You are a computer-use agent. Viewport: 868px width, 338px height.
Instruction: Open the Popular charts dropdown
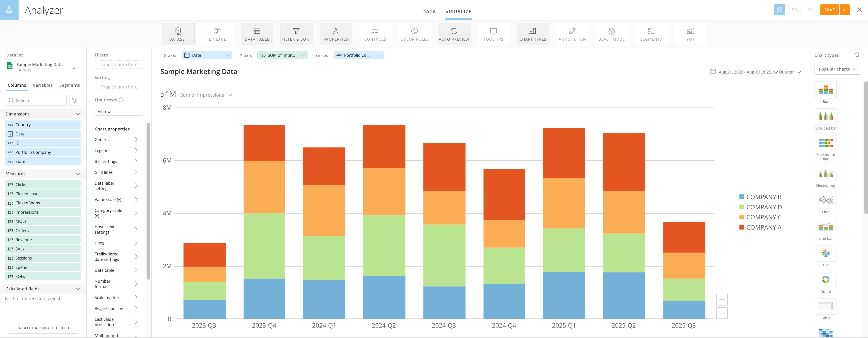click(837, 69)
